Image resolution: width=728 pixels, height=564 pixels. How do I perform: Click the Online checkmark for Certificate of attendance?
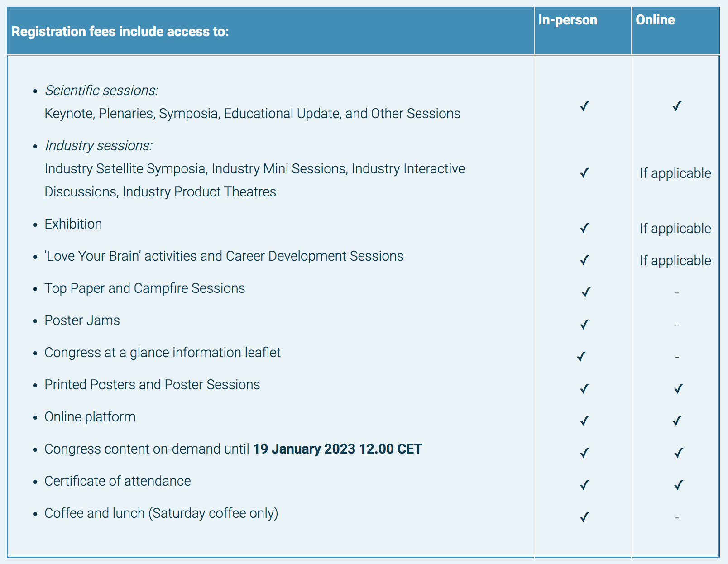click(x=678, y=485)
